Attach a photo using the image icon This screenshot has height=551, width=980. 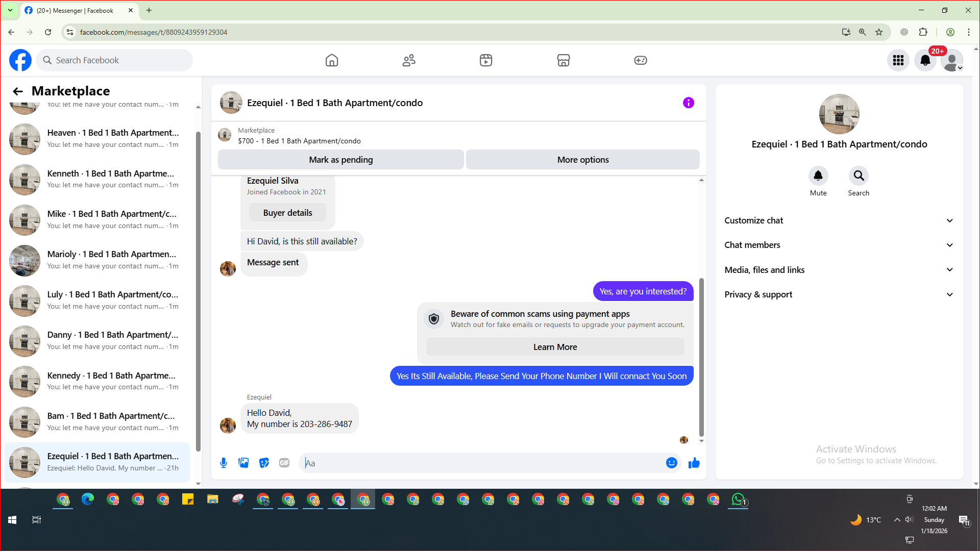pyautogui.click(x=243, y=463)
